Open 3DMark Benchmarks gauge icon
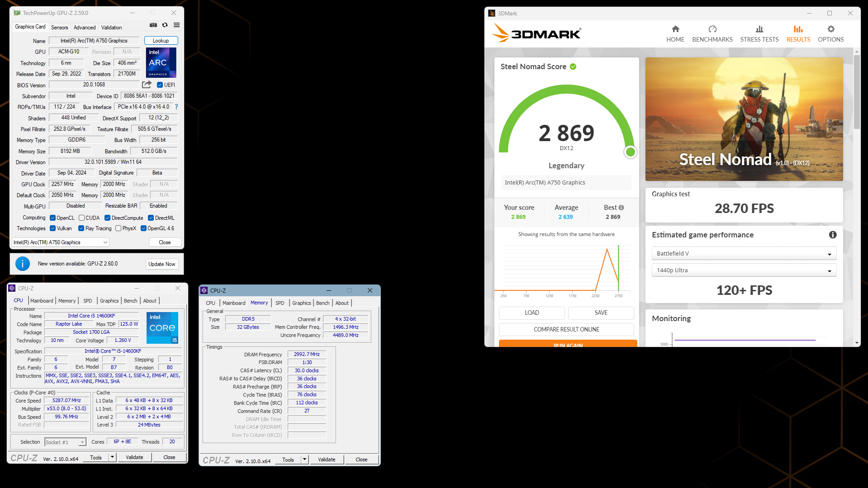Screen dimensions: 868x488 (x=712, y=29)
